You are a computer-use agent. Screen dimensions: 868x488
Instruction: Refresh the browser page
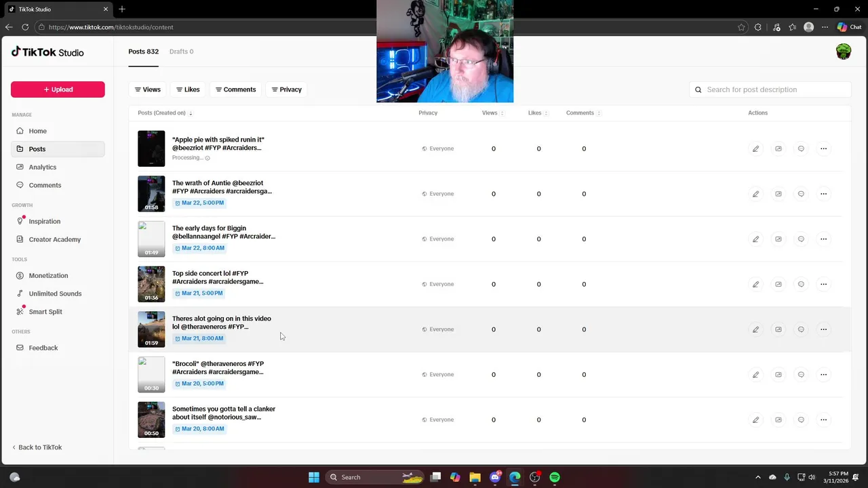[x=25, y=27]
